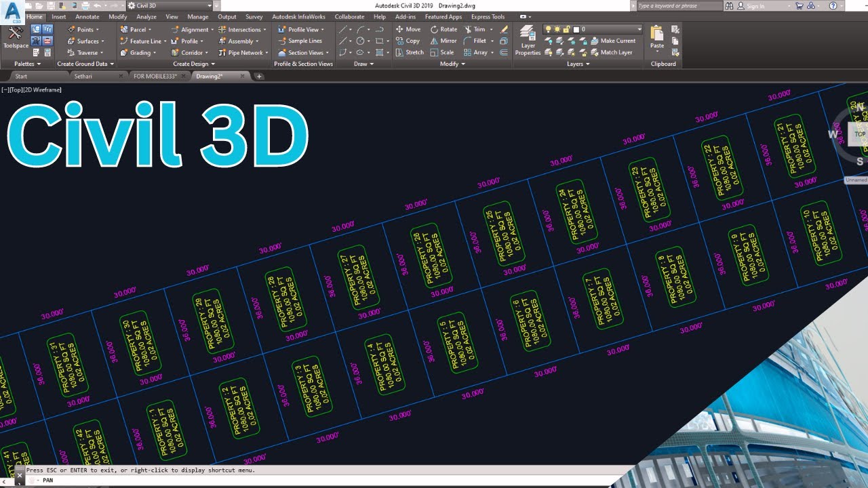Image resolution: width=868 pixels, height=488 pixels.
Task: Open the layer dropdown list
Action: click(639, 30)
